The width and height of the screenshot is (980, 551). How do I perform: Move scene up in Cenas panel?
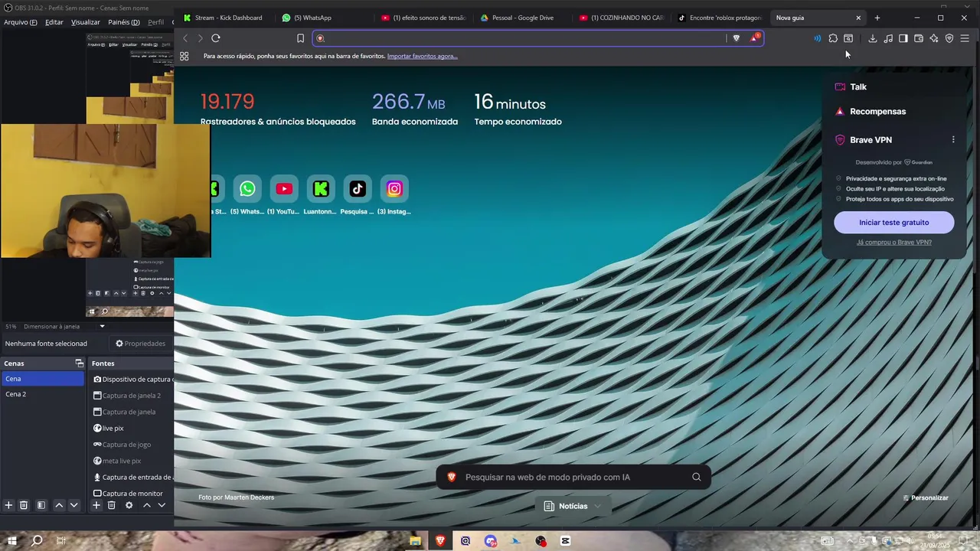pos(59,505)
